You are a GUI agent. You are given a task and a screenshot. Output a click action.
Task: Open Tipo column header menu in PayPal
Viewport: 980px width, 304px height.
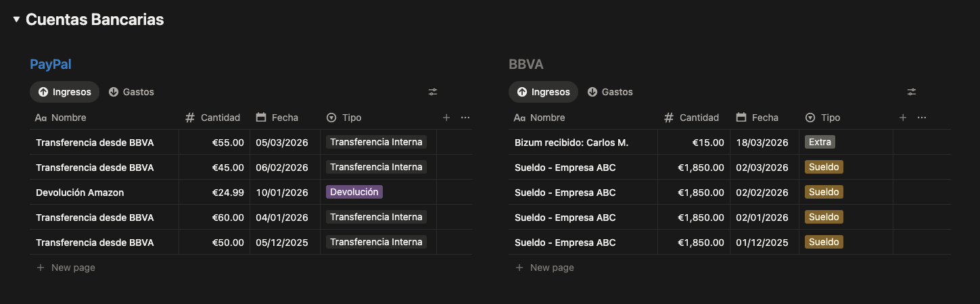[352, 118]
